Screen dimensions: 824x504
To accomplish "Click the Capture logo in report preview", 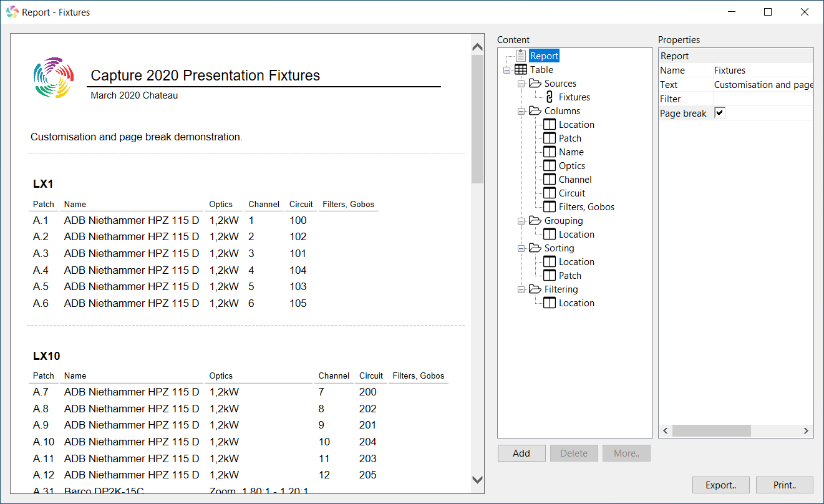I will (x=54, y=78).
